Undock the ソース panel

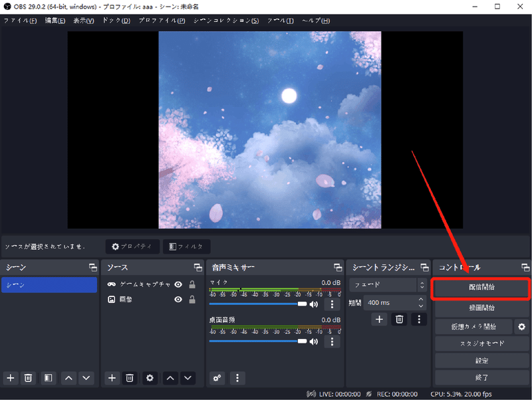click(198, 268)
